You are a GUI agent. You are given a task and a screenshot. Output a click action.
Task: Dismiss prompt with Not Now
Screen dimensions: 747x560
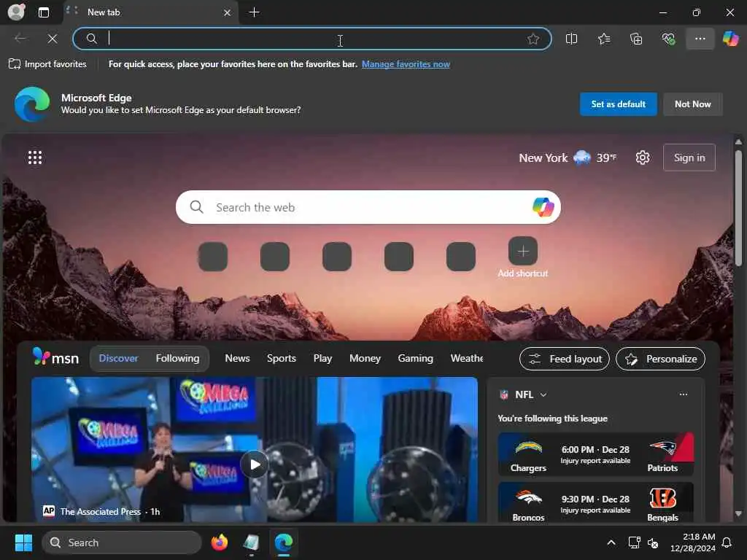692,104
